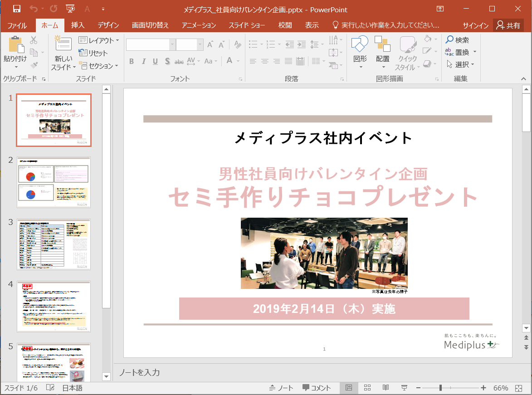Toggle text Shadow (S) formatting
This screenshot has width=532, height=395.
pyautogui.click(x=167, y=61)
